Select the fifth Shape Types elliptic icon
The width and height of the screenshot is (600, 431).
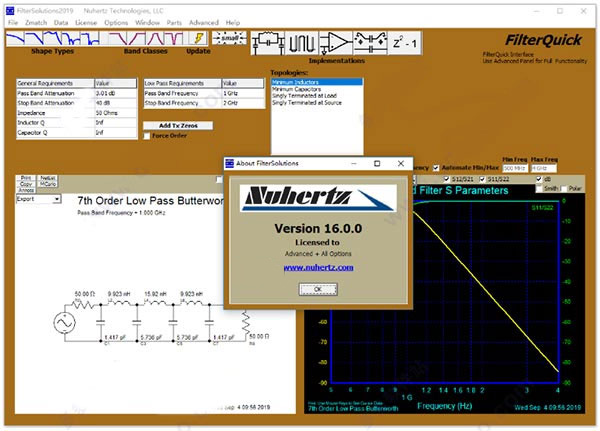click(x=90, y=39)
